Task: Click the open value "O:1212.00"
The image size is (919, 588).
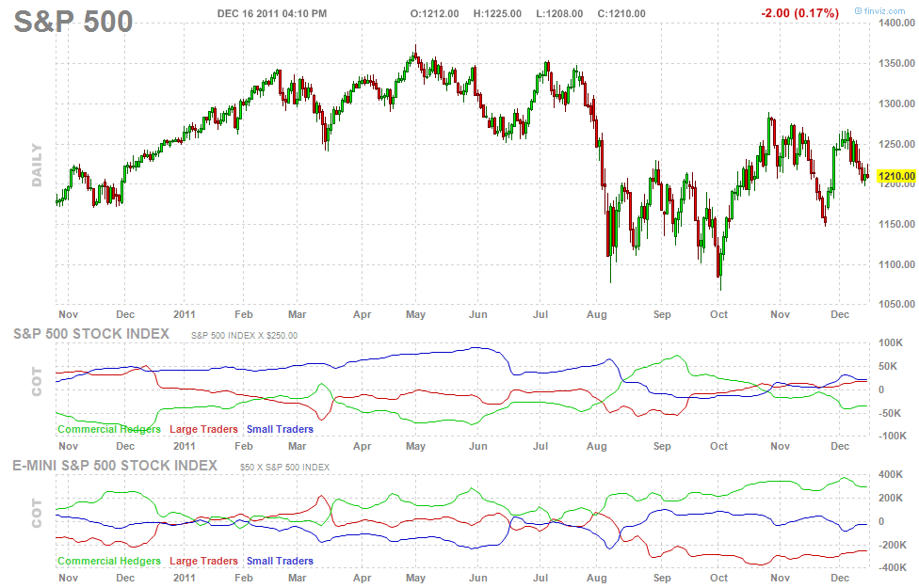Action: pos(434,13)
